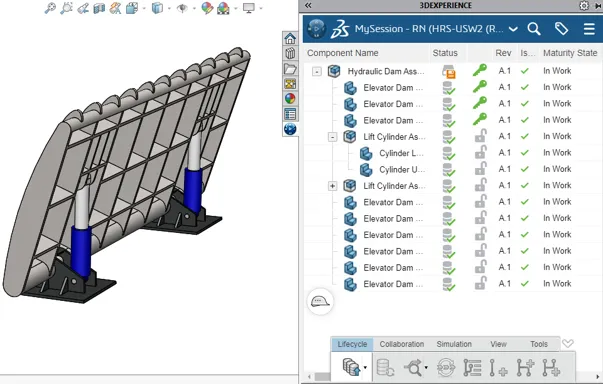603x384 pixels.
Task: Open the Design Library task pane tab
Action: click(x=290, y=53)
